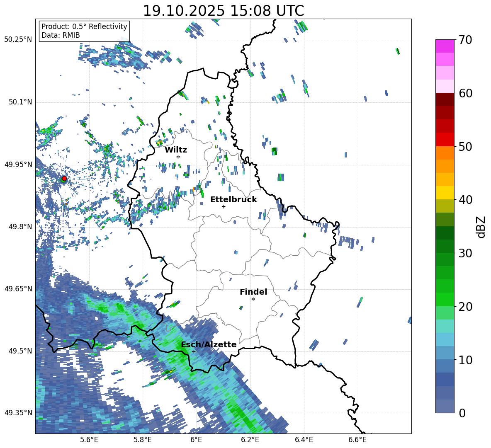The image size is (491, 448).
Task: Click the 5.6°E longitude label
Action: [x=89, y=440]
